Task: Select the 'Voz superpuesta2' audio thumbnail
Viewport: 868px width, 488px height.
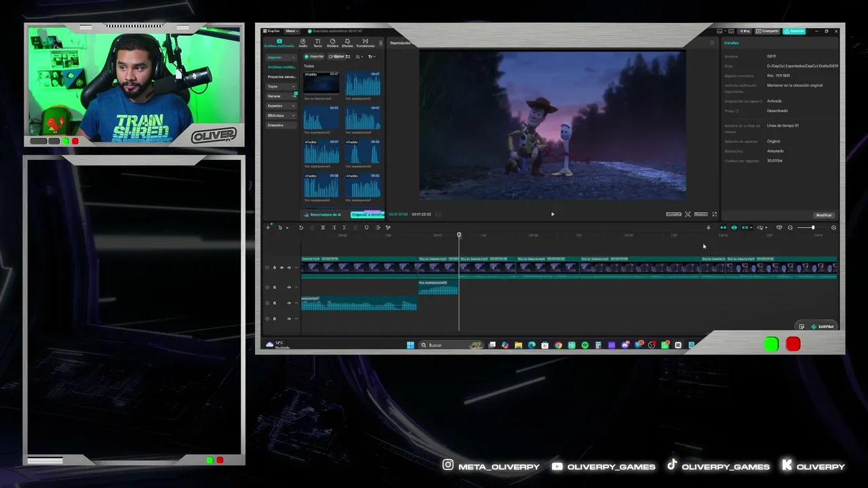Action: 321,117
